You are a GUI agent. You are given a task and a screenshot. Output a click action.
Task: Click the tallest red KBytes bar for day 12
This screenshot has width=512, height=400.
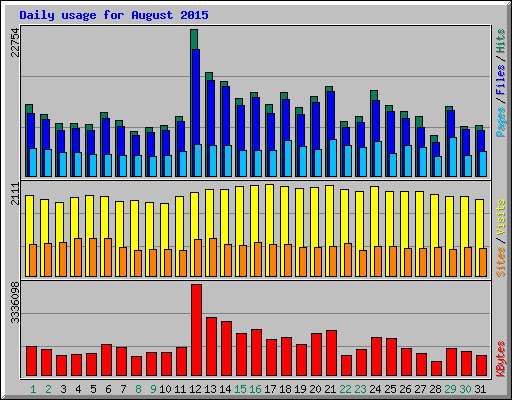pos(197,330)
